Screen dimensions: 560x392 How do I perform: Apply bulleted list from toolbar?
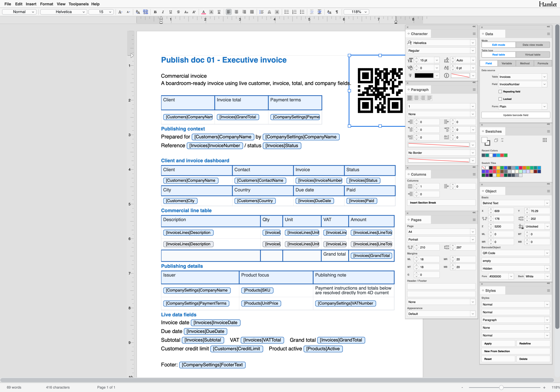(287, 12)
